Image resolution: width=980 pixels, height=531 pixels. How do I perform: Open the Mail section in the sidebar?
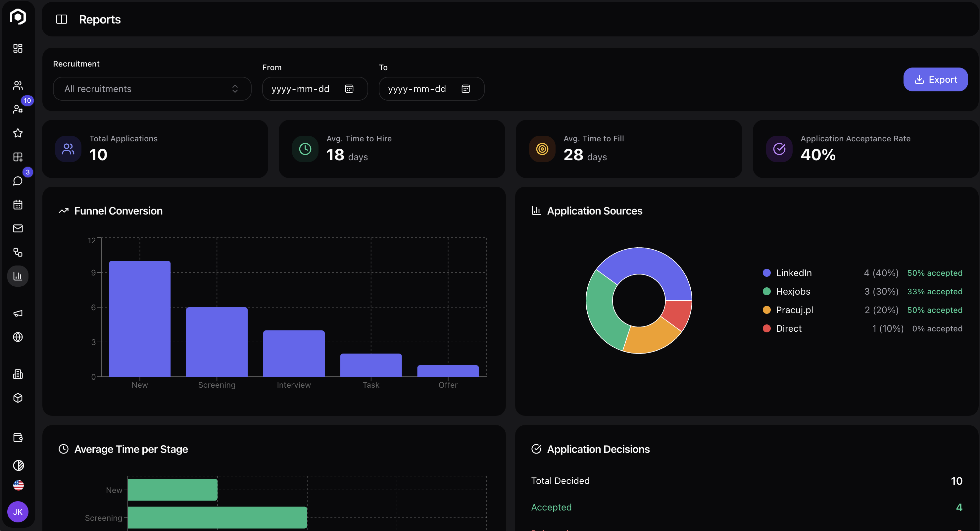pos(18,228)
